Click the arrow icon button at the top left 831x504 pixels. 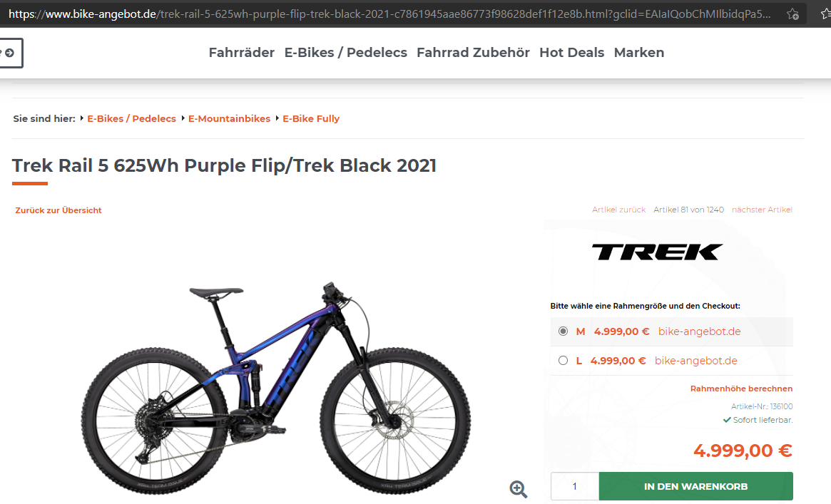tap(11, 53)
